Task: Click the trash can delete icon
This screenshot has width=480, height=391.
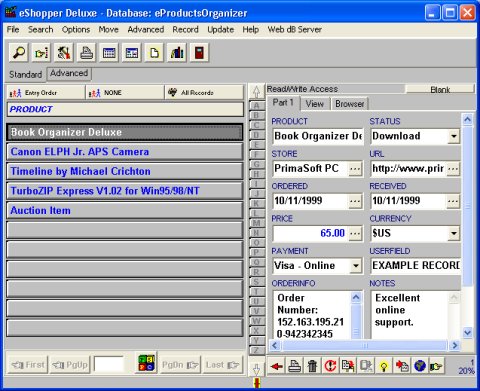Action: (312, 366)
